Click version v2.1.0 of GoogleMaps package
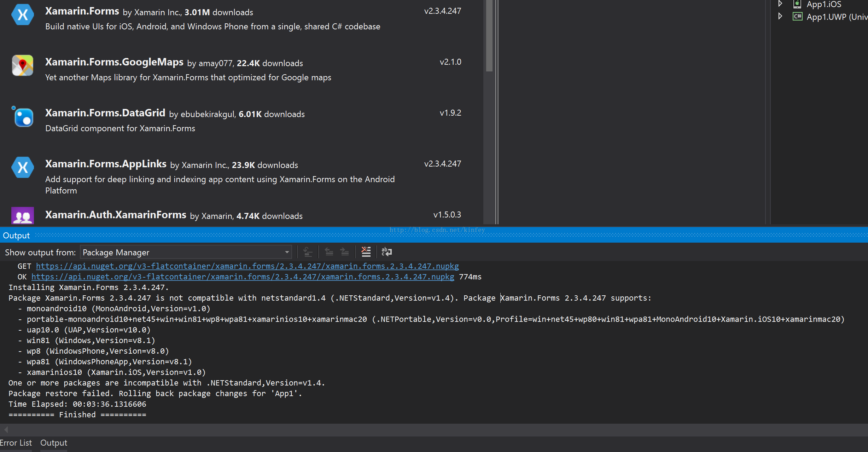This screenshot has width=868, height=452. pyautogui.click(x=450, y=62)
